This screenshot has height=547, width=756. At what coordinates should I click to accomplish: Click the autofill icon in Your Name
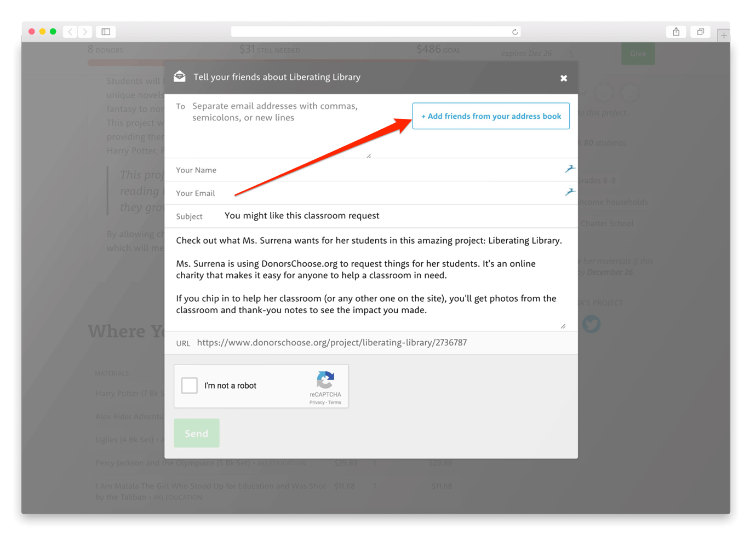pyautogui.click(x=570, y=169)
